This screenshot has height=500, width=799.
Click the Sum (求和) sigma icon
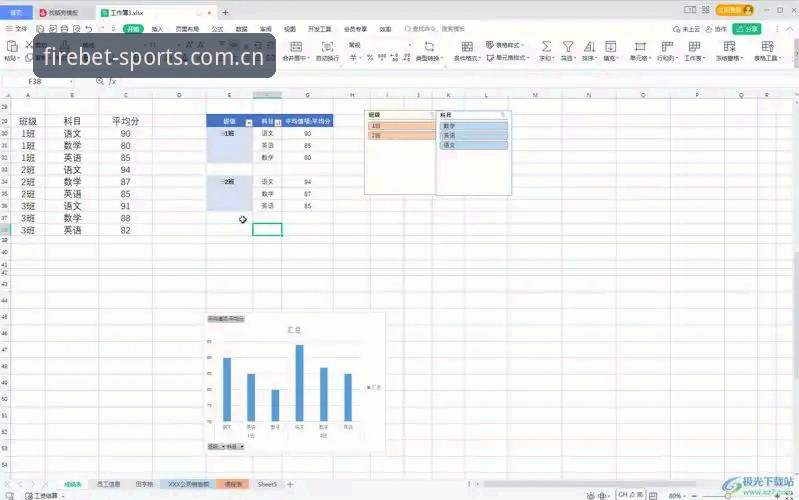546,46
